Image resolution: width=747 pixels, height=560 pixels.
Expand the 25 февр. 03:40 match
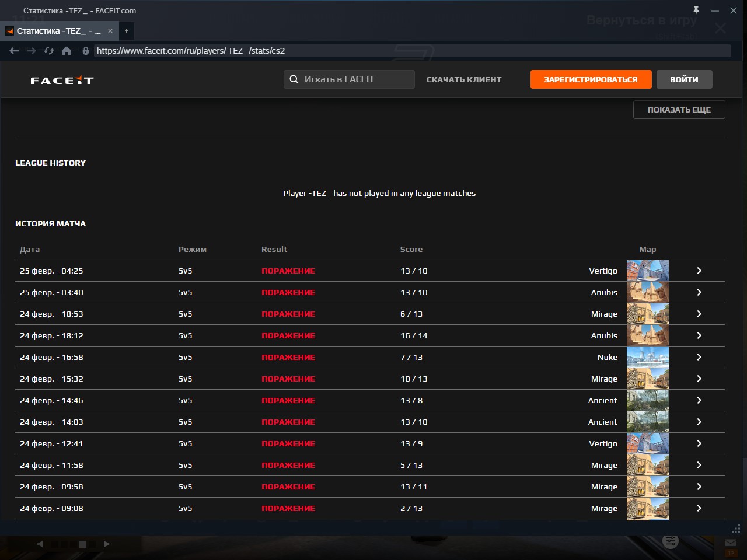[699, 292]
